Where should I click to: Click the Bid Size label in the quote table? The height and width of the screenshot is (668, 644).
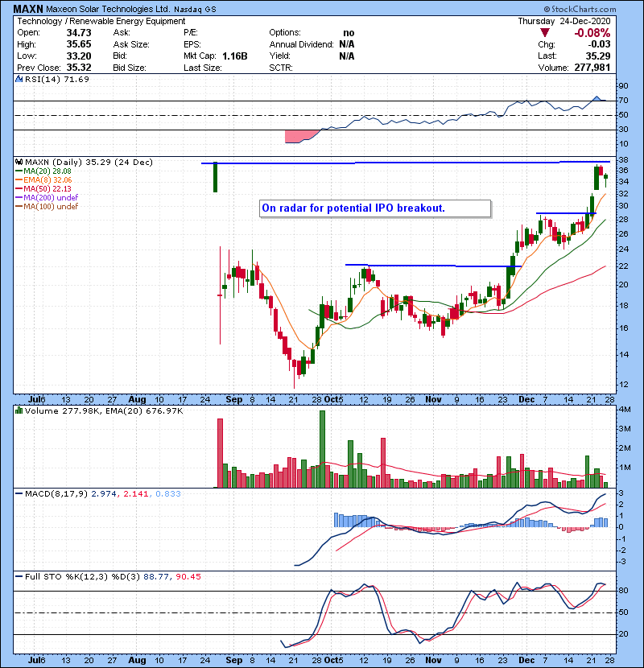(130, 68)
